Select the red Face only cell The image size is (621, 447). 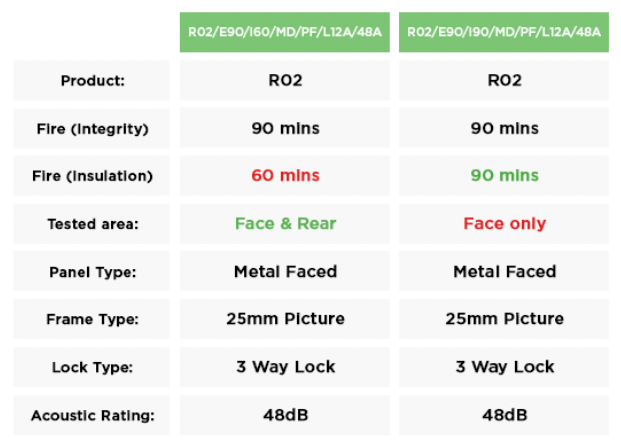(503, 224)
